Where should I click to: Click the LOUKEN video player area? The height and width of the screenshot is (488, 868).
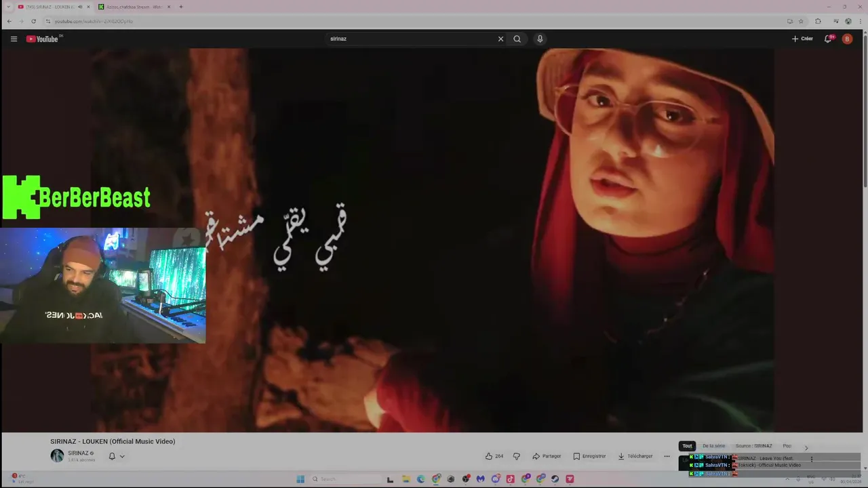click(x=434, y=240)
